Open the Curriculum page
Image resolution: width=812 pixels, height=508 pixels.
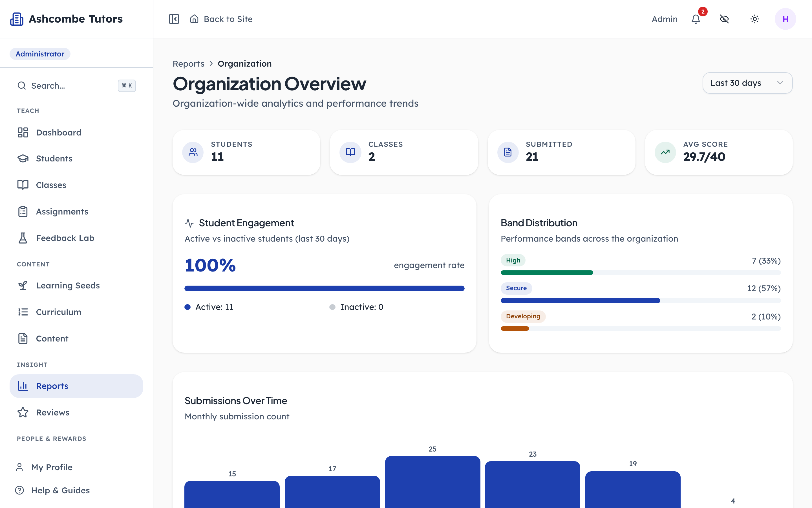76,312
